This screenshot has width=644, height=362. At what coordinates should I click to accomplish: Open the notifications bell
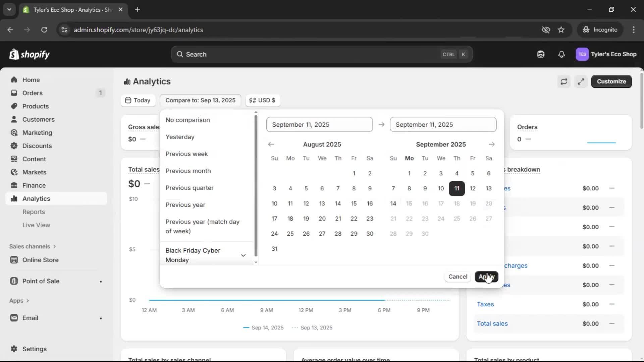click(x=562, y=54)
